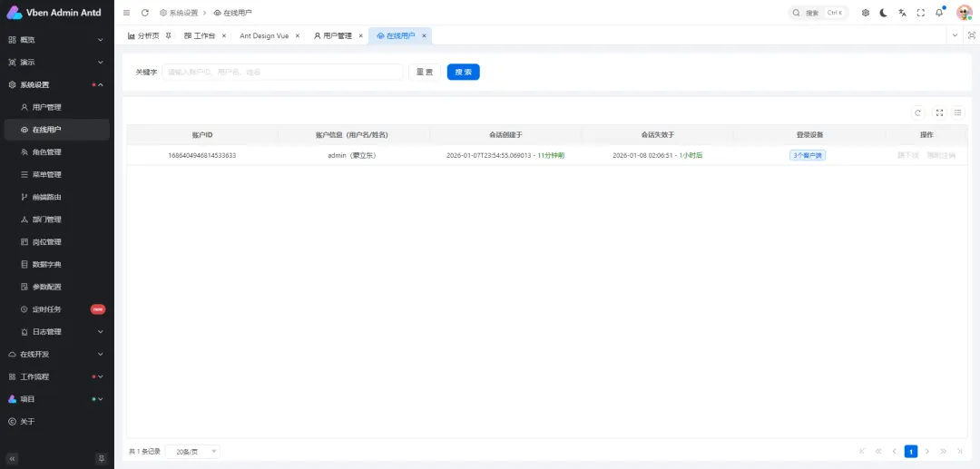Image resolution: width=980 pixels, height=469 pixels.
Task: Close the 在线用户 tab
Action: [424, 35]
